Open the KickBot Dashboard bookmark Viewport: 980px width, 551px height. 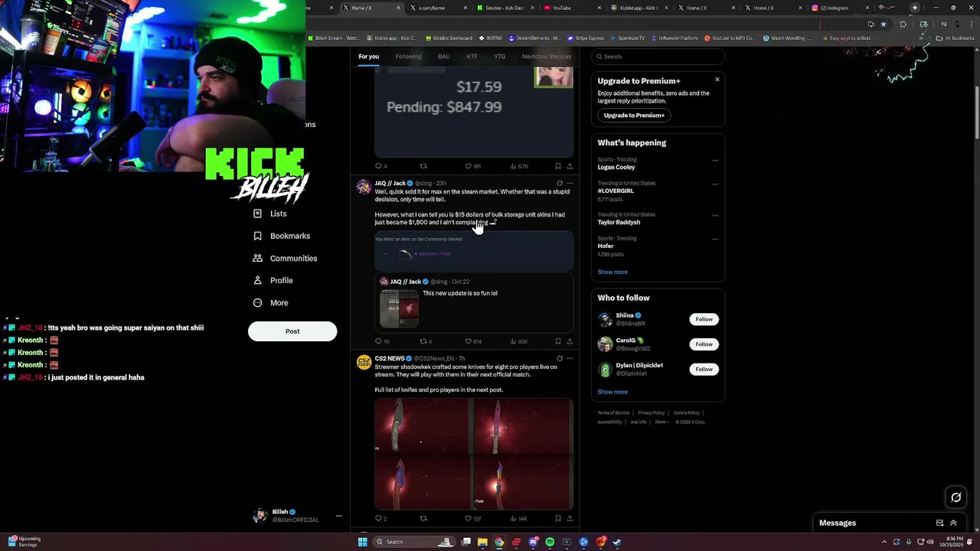448,37
